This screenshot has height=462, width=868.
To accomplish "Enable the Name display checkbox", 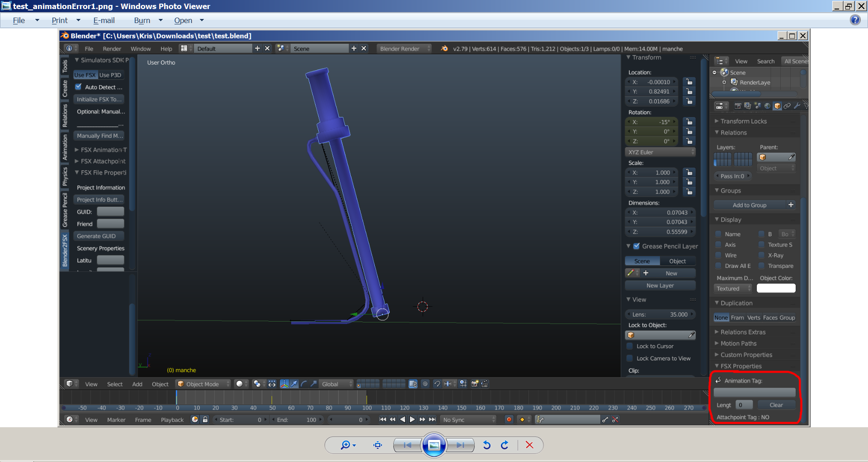I will (718, 234).
